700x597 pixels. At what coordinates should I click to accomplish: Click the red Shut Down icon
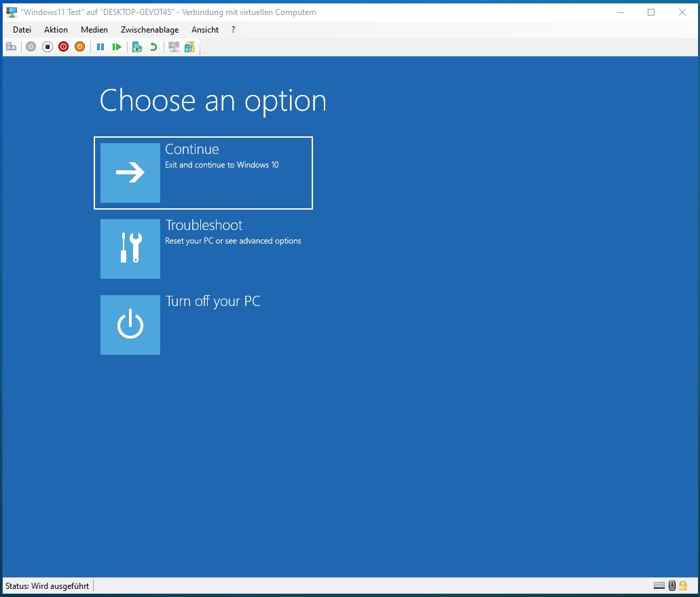pos(63,47)
